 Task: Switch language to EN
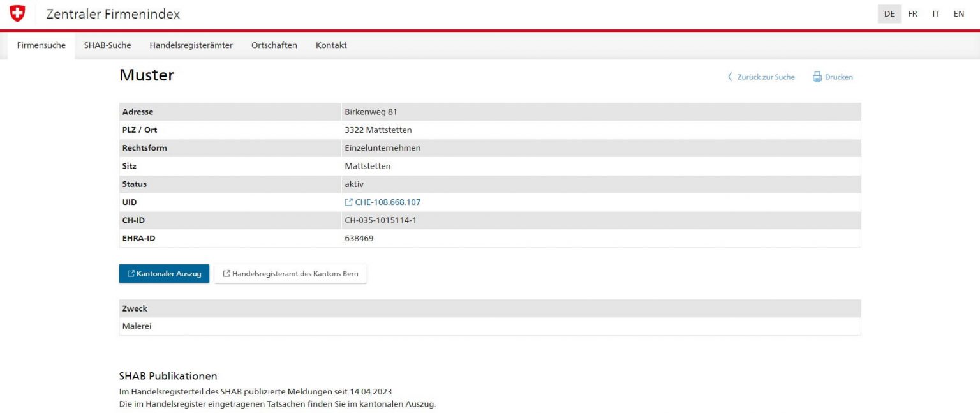point(958,14)
